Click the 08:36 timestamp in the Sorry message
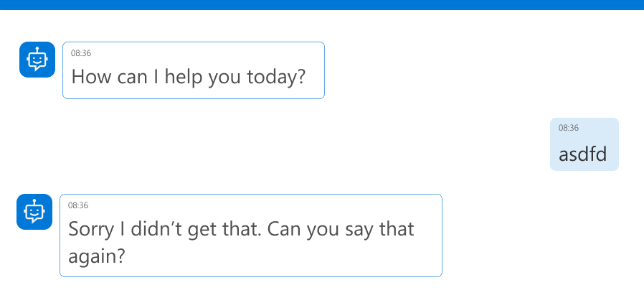Viewport: 644px width, 308px height. coord(77,205)
